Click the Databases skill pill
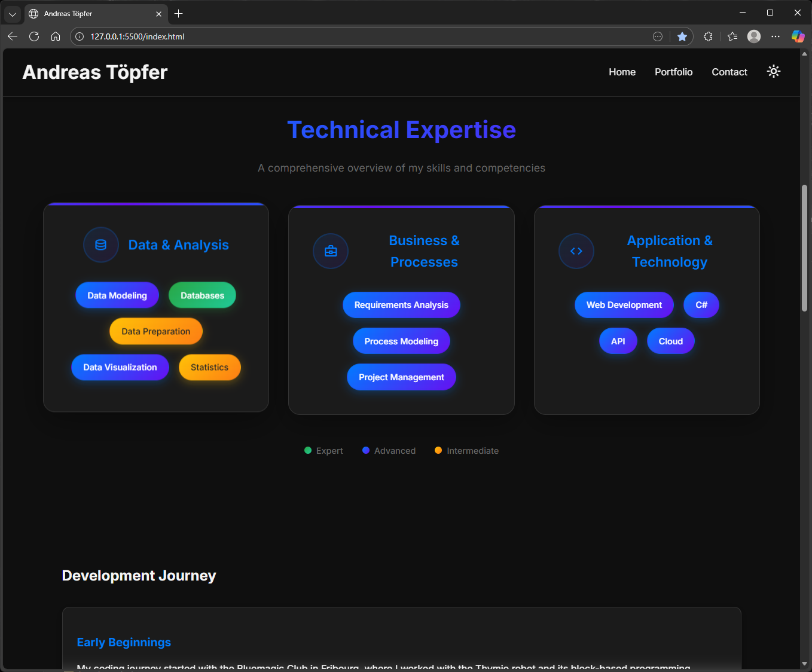Screen dimensions: 812x672 [x=203, y=295]
